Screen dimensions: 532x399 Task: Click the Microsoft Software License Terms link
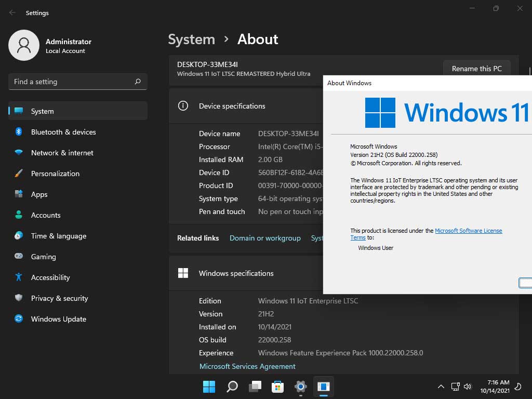[468, 231]
